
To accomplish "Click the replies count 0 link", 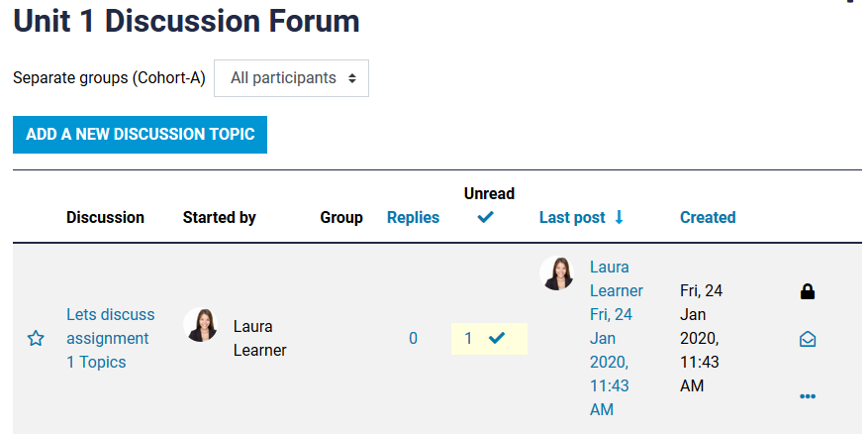I will coord(413,338).
